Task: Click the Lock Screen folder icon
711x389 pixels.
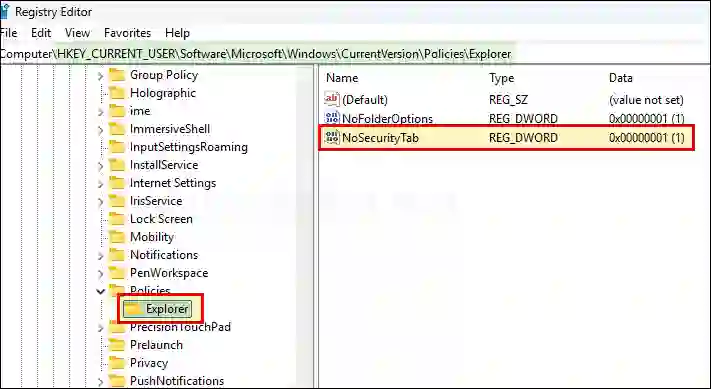Action: (117, 219)
